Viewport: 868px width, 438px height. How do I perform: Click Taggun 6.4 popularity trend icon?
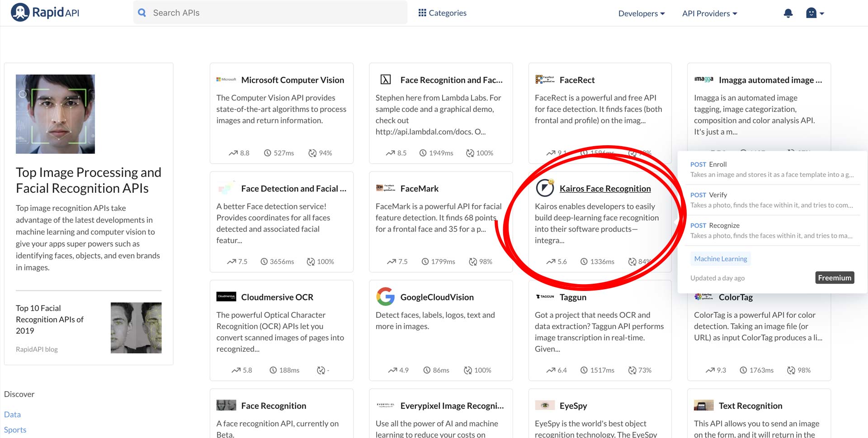[551, 370]
